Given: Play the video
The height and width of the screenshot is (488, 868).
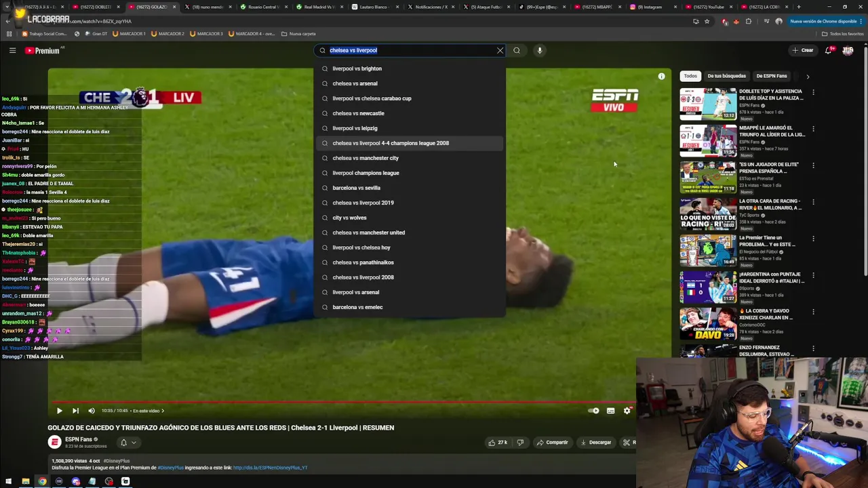Looking at the screenshot, I should coord(59,411).
